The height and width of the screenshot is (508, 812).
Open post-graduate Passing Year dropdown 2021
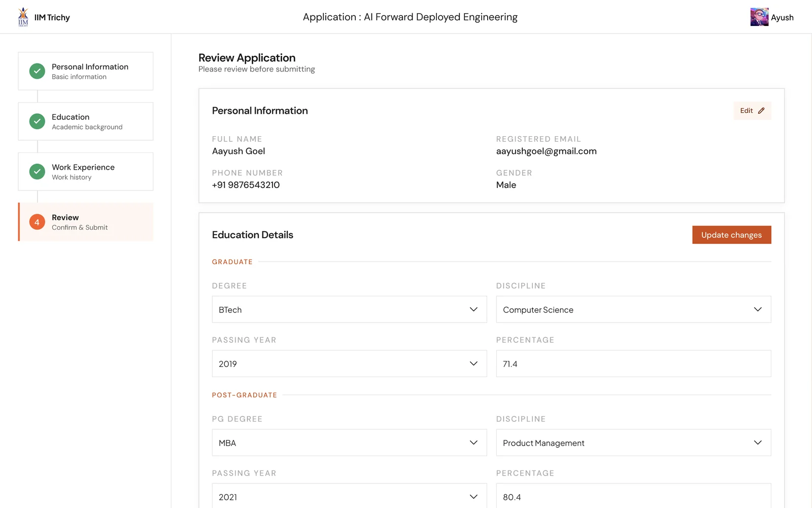(x=349, y=496)
